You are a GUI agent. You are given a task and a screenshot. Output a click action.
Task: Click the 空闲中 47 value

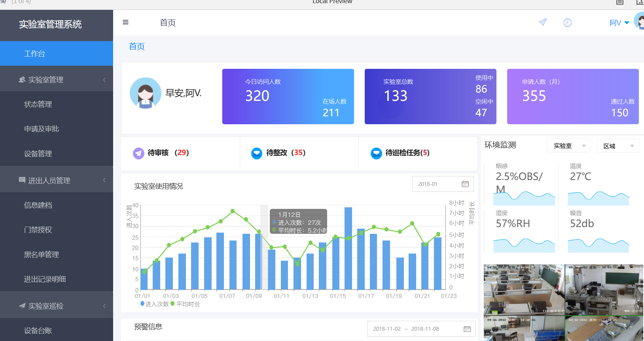point(481,113)
